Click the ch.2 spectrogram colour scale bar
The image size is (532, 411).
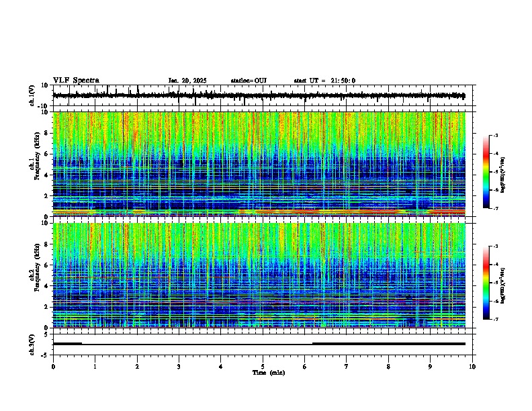click(x=486, y=283)
